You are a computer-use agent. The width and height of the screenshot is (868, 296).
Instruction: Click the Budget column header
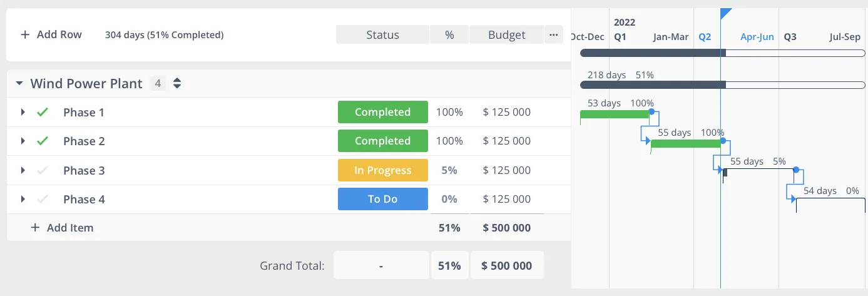pos(506,35)
